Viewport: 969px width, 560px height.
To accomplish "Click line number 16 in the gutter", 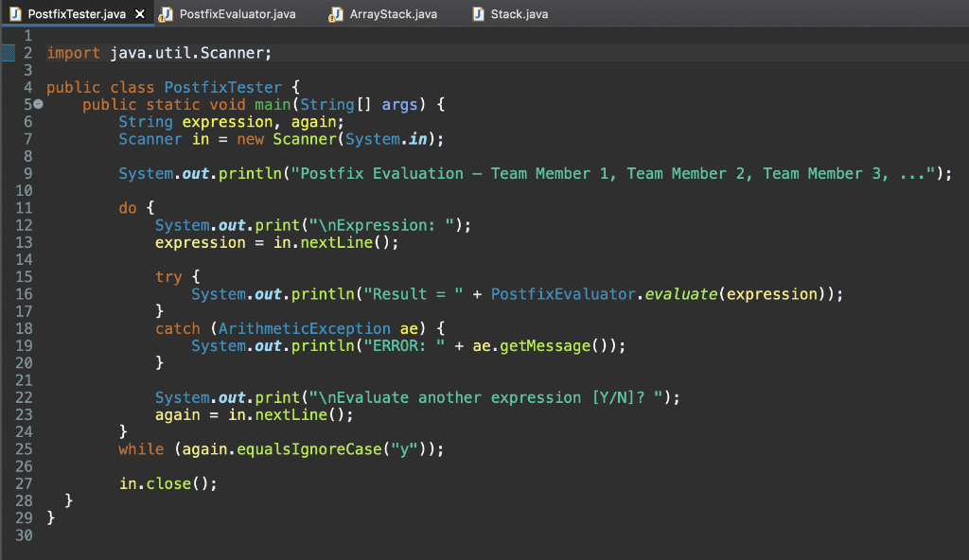I will point(24,294).
